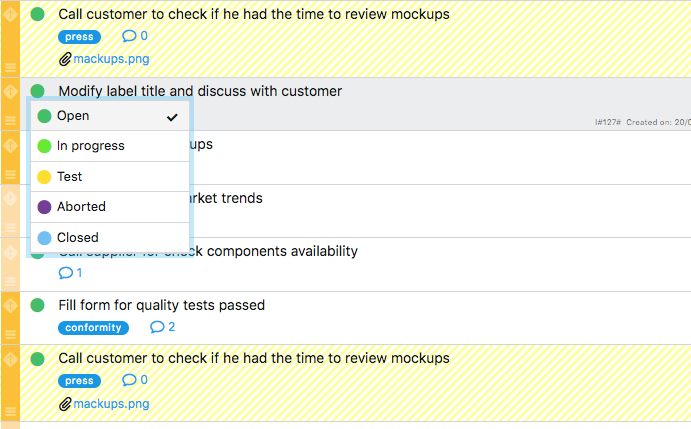Image resolution: width=691 pixels, height=429 pixels.
Task: Open status dropdown of "Fill form" task
Action: 38,305
